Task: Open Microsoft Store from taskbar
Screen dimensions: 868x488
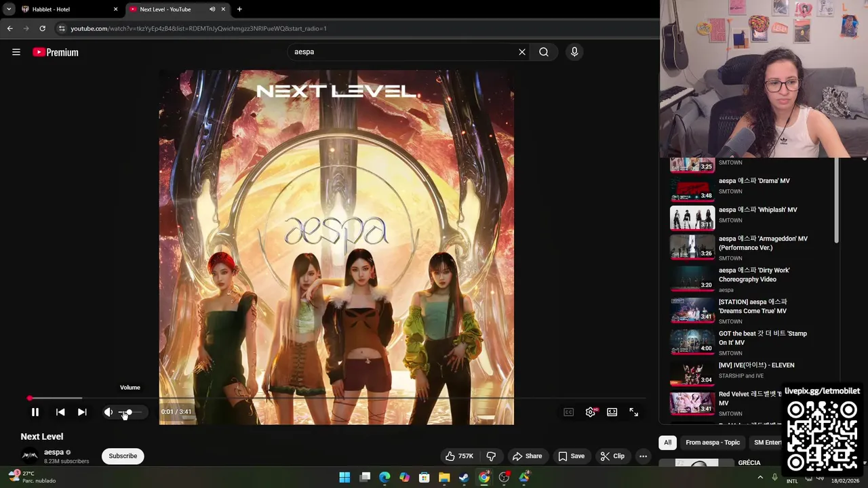Action: coord(425,477)
